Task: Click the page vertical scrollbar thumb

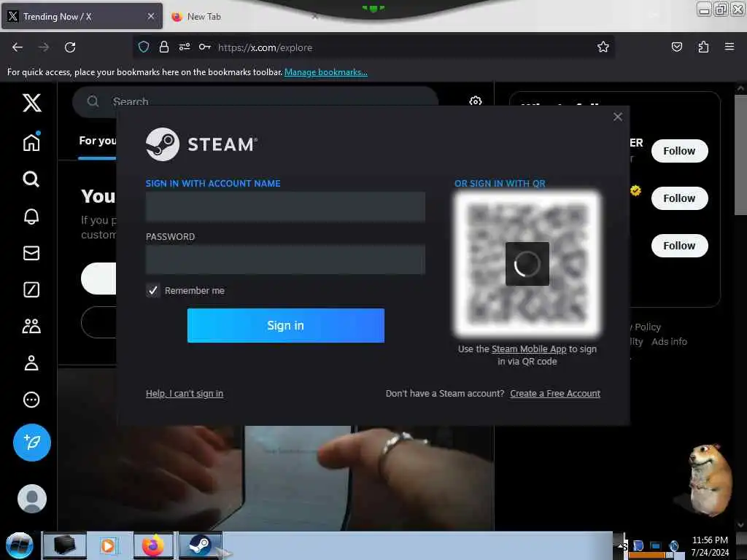Action: (740, 155)
